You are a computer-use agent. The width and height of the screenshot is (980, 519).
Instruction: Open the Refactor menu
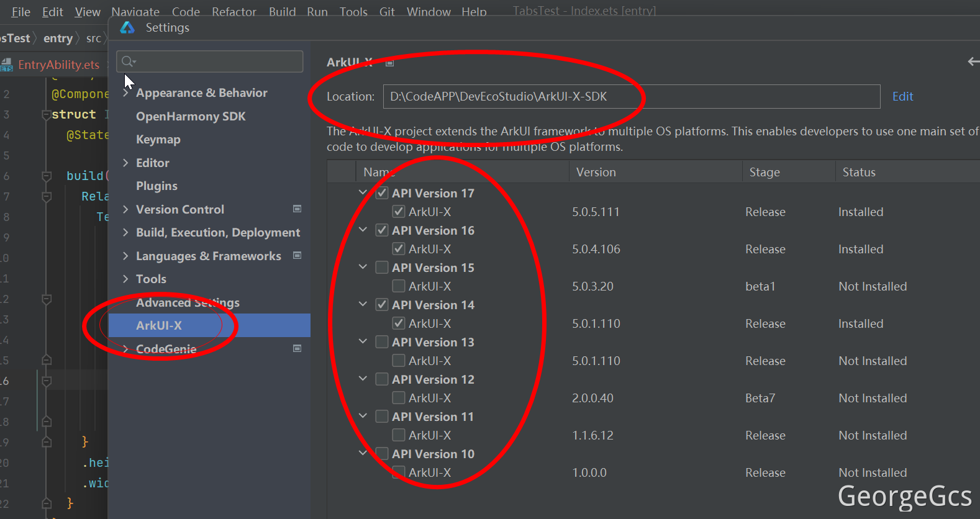234,11
